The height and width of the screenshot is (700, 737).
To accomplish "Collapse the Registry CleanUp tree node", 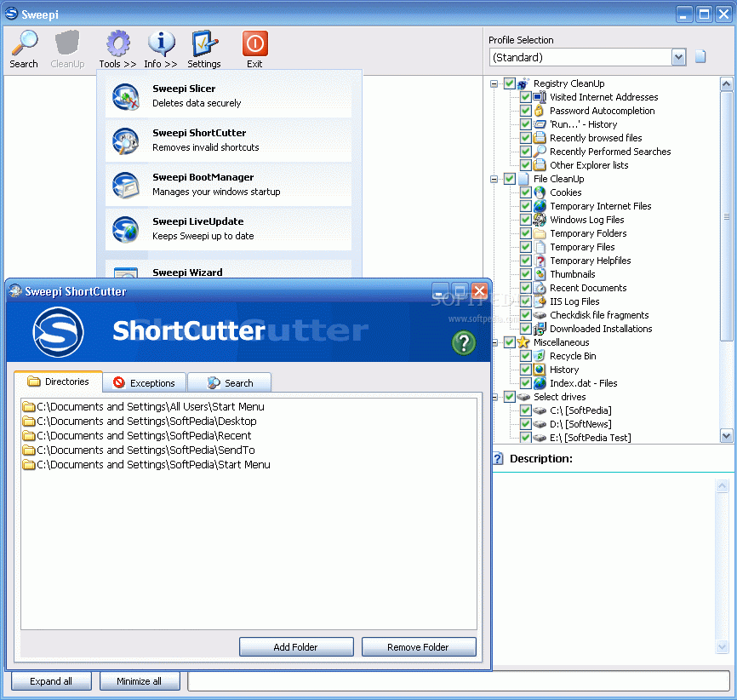I will [494, 83].
